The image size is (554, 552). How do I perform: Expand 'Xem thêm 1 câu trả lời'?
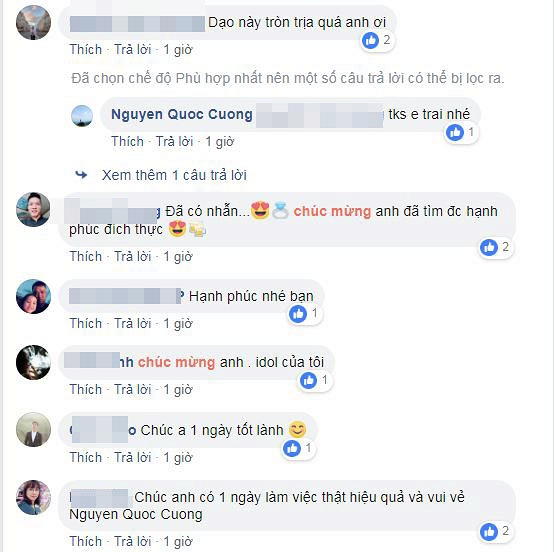pos(174,175)
